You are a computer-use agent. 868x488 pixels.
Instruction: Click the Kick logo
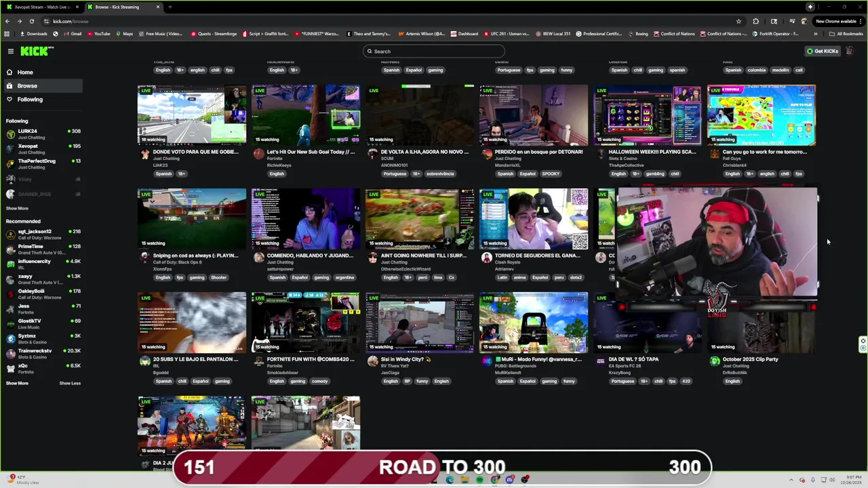click(x=37, y=51)
